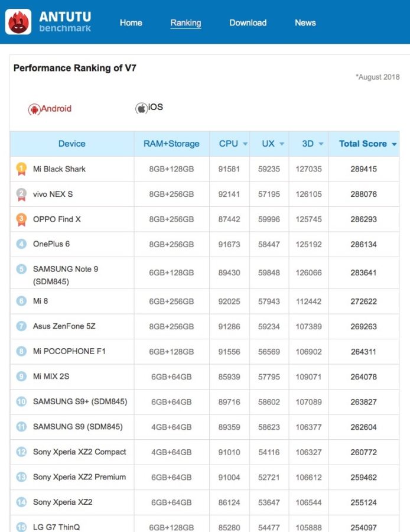Click the Mi MIX 2S device name

coord(51,377)
